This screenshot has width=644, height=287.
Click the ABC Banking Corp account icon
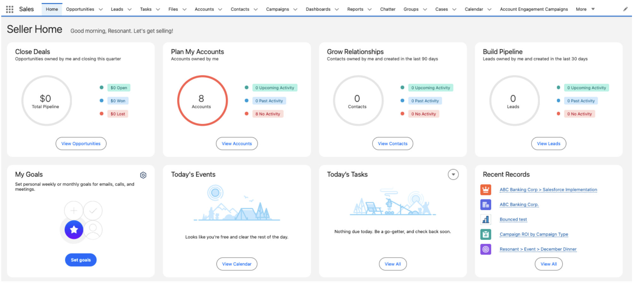486,205
